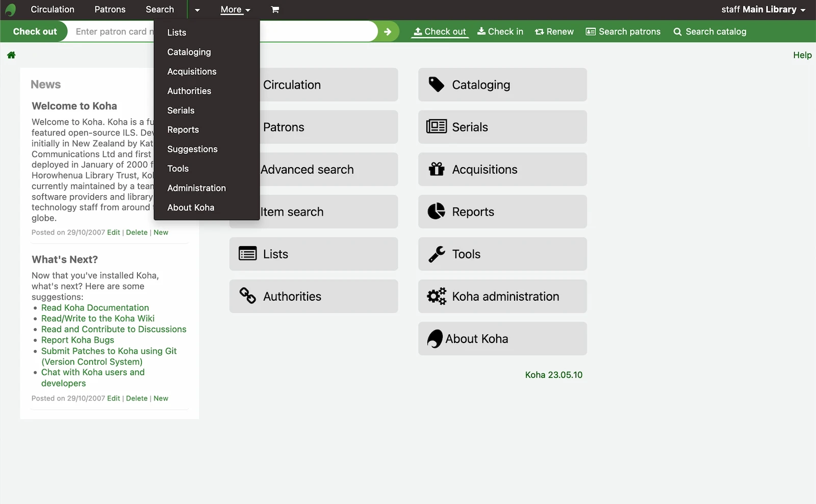Screen dimensions: 816x504
Task: Edit the What's Next news item
Action: point(114,399)
